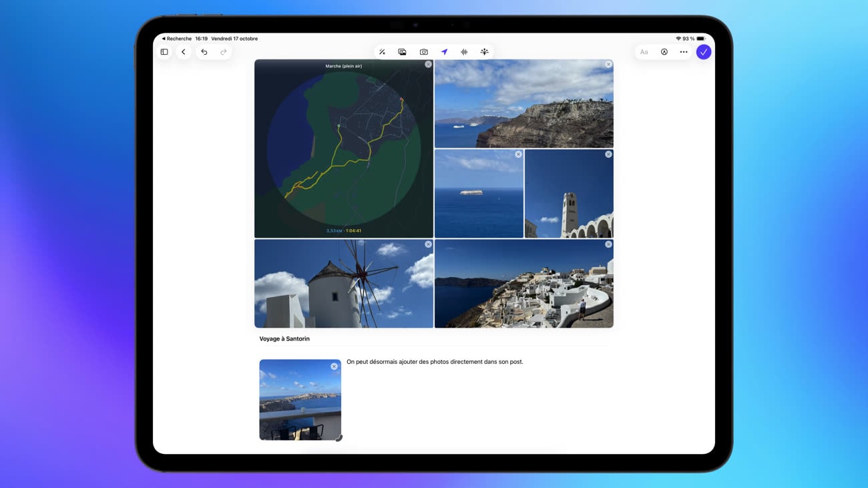Toggle the sidebar panel icon
The width and height of the screenshot is (868, 488).
(x=164, y=52)
